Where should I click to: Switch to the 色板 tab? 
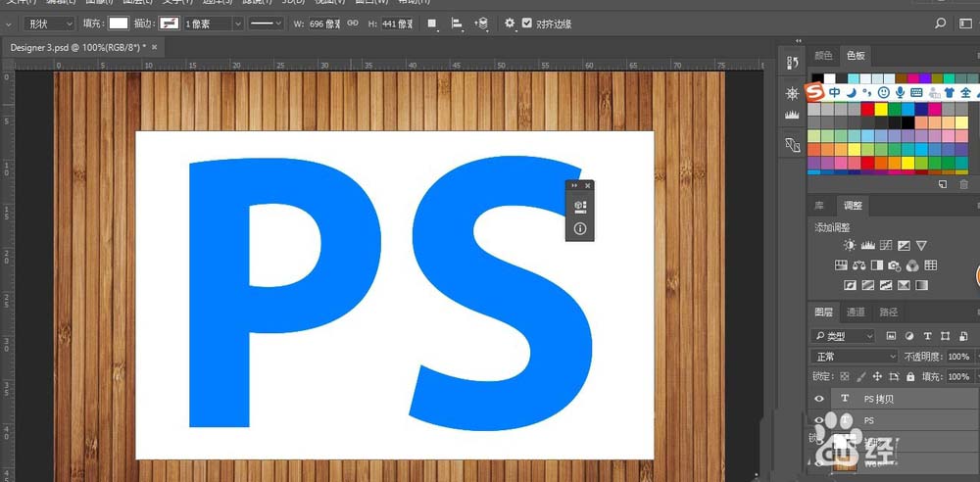pyautogui.click(x=856, y=56)
